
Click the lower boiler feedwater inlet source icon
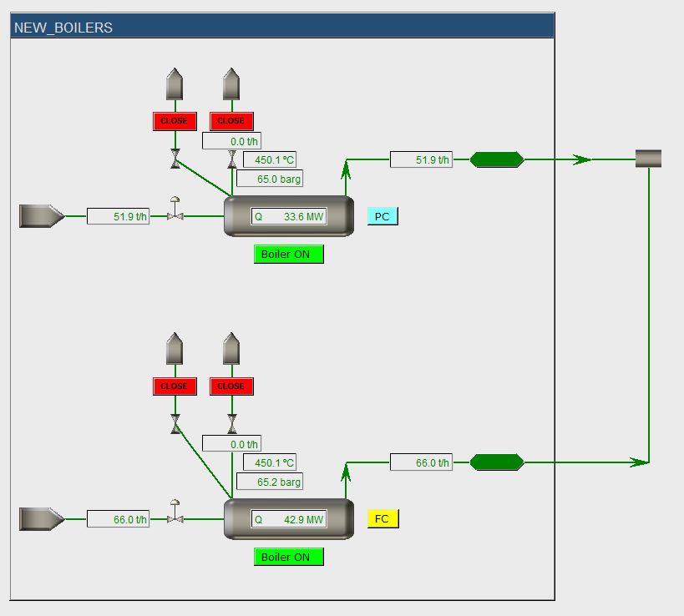[x=42, y=519]
